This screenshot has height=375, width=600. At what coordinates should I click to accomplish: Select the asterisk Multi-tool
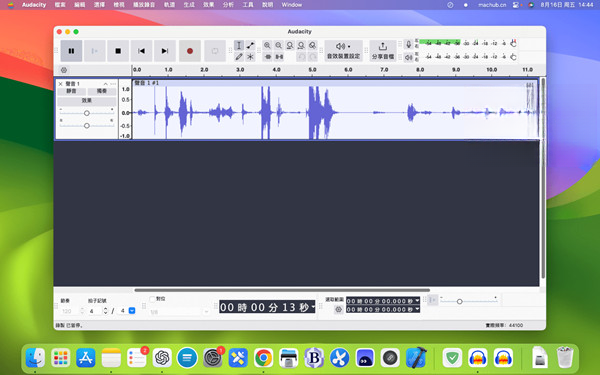[x=250, y=57]
